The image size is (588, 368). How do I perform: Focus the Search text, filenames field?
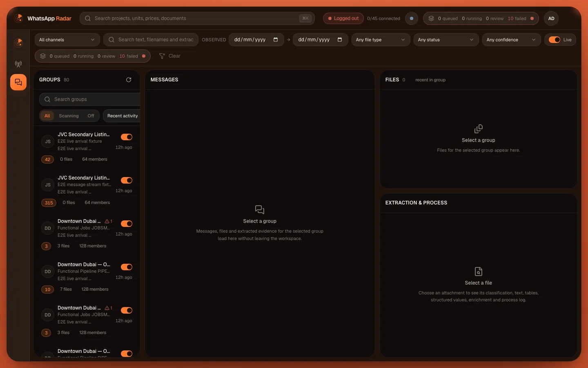[x=151, y=40]
